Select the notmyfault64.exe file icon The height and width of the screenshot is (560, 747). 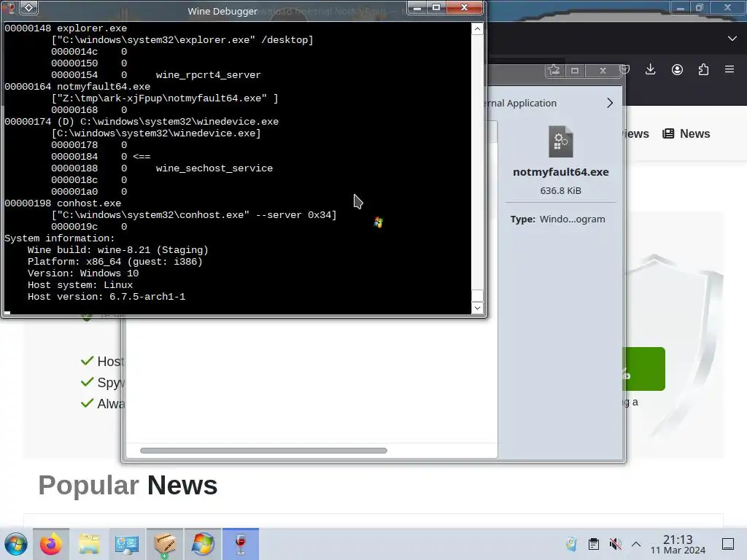(x=561, y=141)
